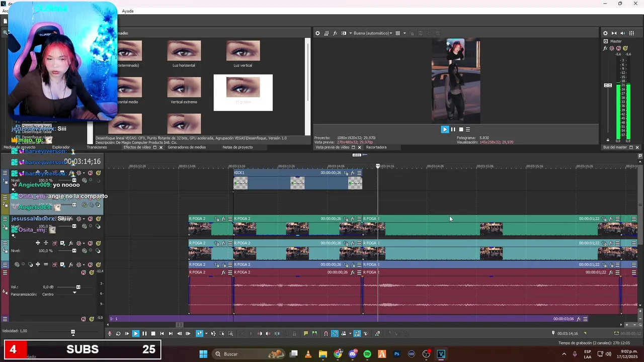Image resolution: width=644 pixels, height=362 pixels.
Task: Open preview quality dropdown Buena (automático)
Action: (373, 33)
